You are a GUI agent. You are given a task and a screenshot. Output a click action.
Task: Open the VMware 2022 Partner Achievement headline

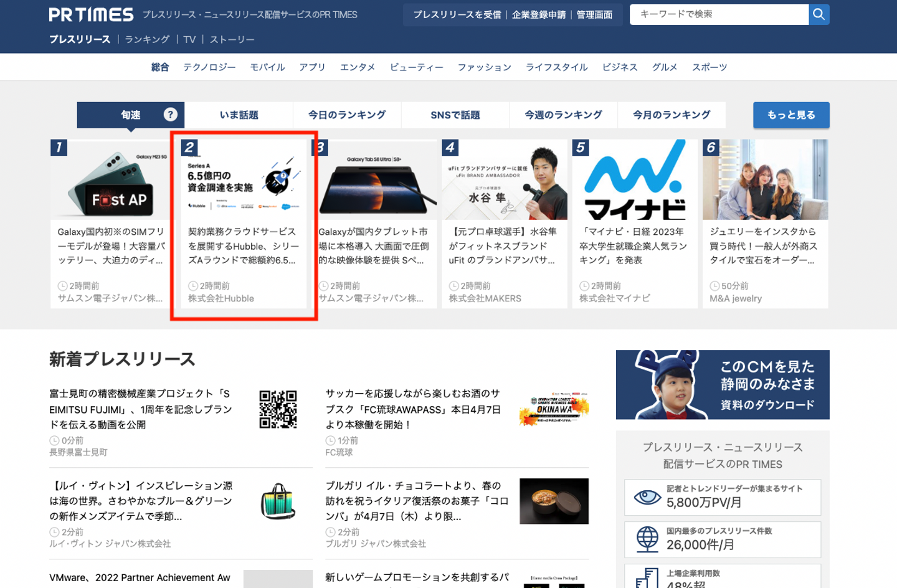[140, 578]
